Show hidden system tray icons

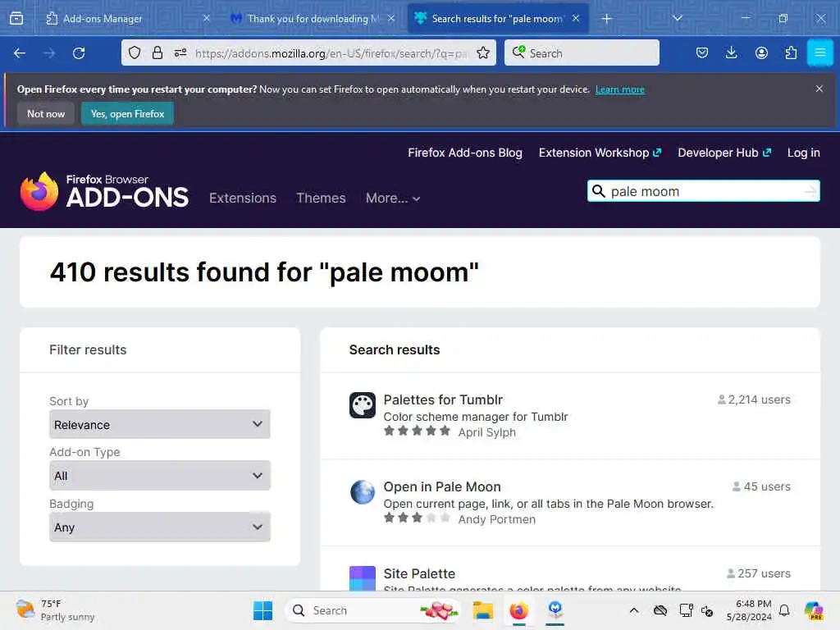(634, 610)
